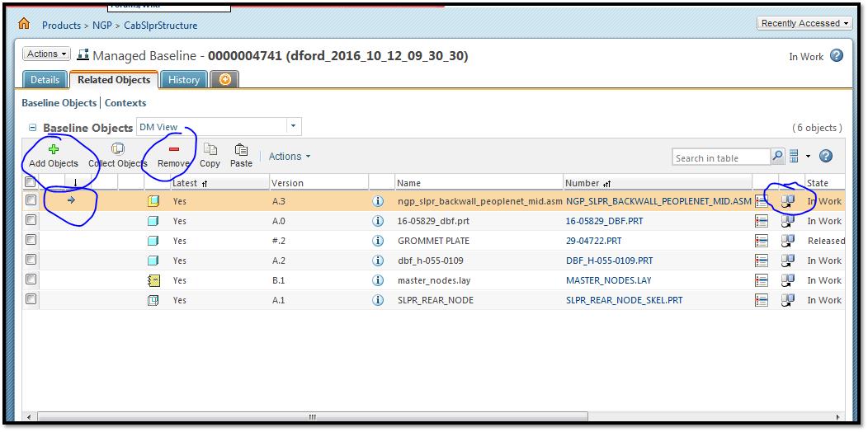Expand the Recently Accessed dropdown

(x=804, y=23)
